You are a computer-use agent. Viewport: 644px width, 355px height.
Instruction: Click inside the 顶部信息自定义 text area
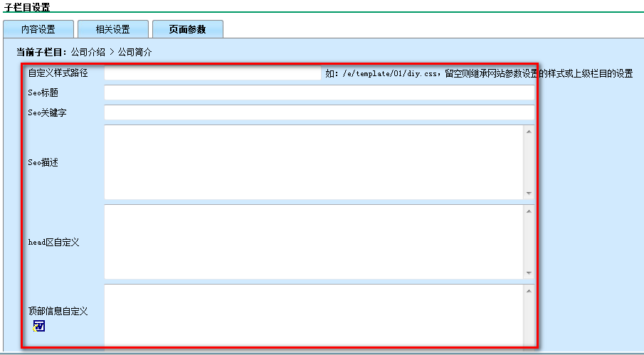coord(313,313)
